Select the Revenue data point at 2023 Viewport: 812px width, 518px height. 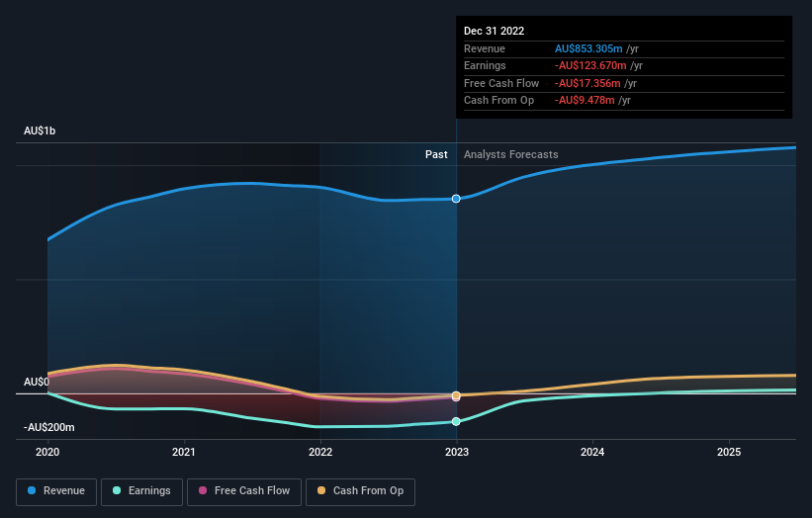pyautogui.click(x=456, y=199)
